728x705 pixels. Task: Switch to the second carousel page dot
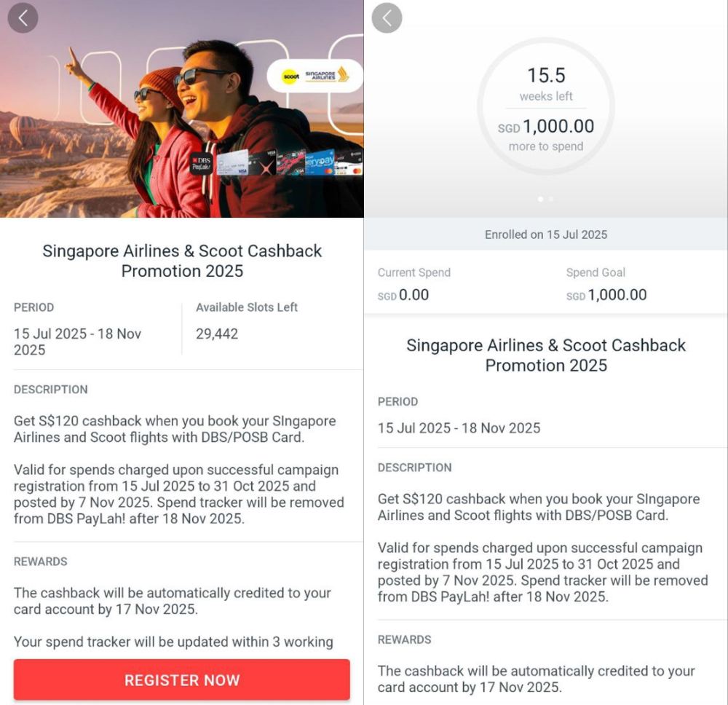coord(551,198)
